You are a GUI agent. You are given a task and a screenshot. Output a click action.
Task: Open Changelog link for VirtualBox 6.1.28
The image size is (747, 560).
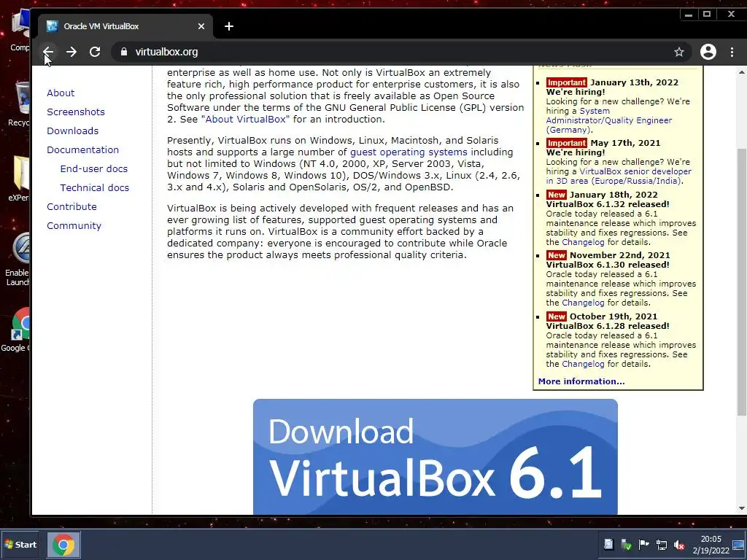(x=583, y=364)
